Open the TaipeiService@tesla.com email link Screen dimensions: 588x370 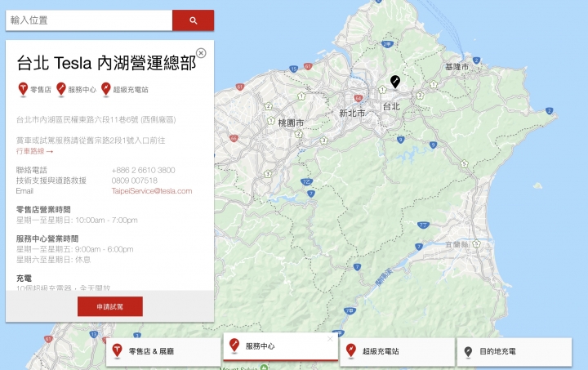[152, 191]
